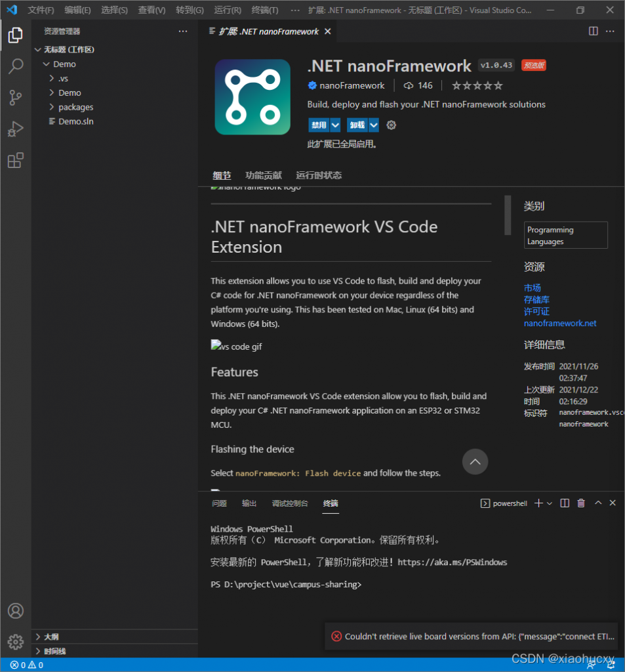Kill the terminal with the trash icon
The image size is (625, 672).
pyautogui.click(x=581, y=503)
